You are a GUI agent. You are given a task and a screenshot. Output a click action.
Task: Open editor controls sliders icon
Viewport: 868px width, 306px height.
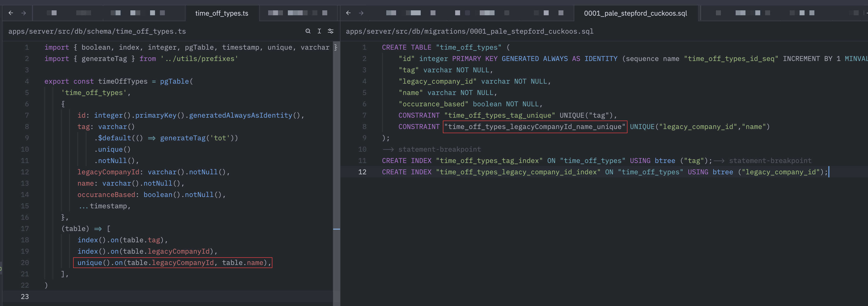tap(331, 31)
